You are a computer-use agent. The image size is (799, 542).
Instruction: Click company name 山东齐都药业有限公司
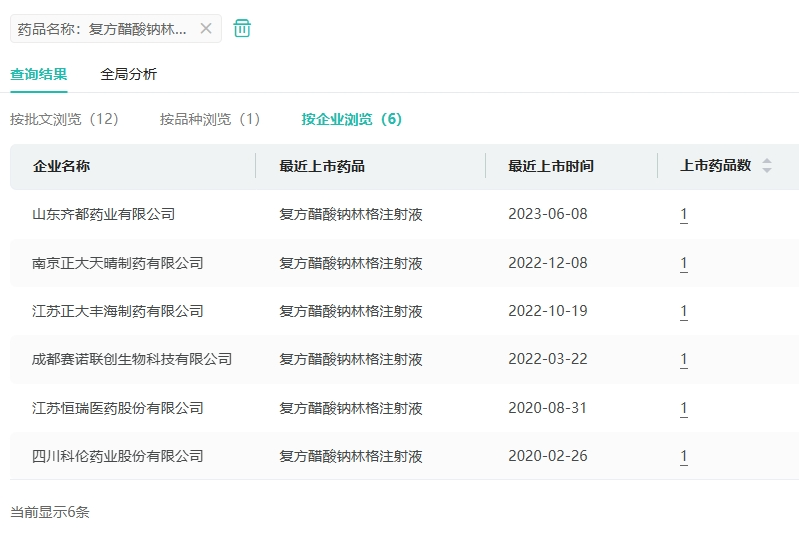point(103,214)
